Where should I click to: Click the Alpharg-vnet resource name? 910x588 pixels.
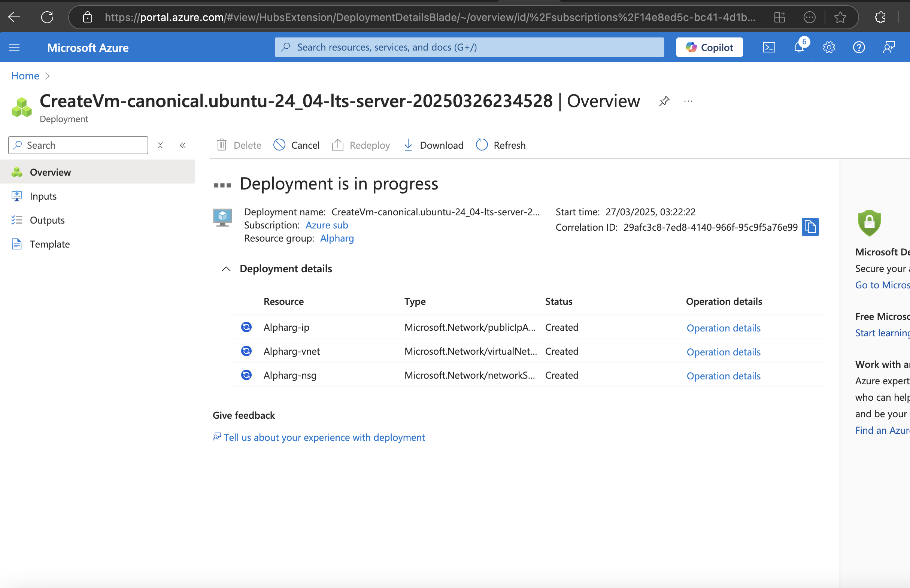click(292, 352)
